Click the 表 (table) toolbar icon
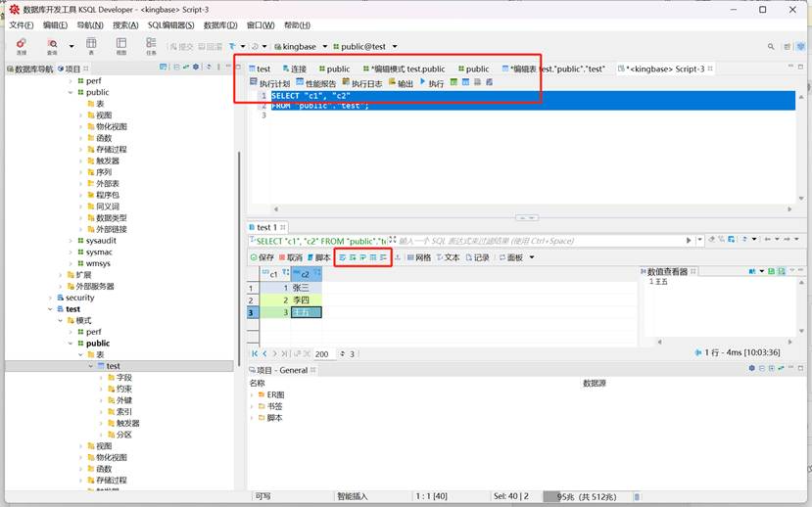812x507 pixels. tap(91, 45)
